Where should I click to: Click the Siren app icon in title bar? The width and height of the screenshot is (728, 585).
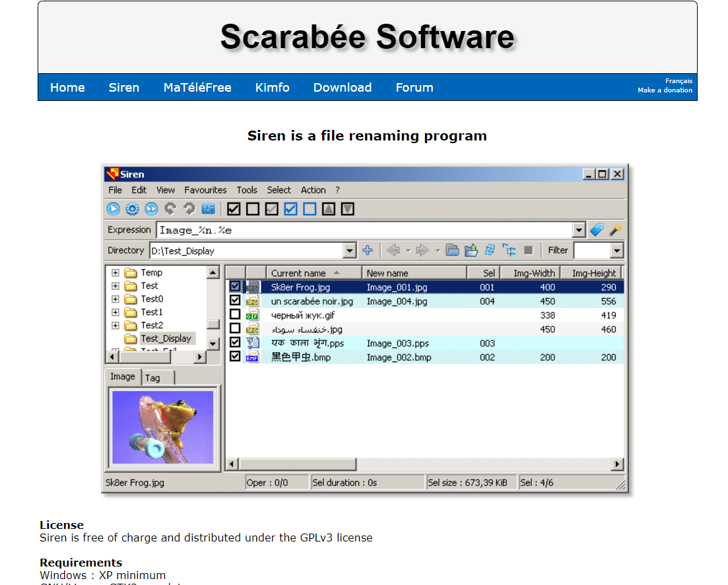click(x=112, y=174)
